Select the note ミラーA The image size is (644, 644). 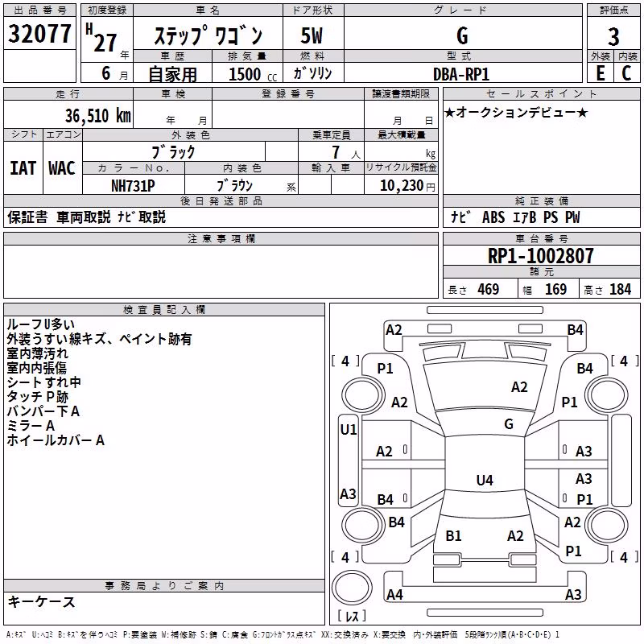click(x=31, y=426)
